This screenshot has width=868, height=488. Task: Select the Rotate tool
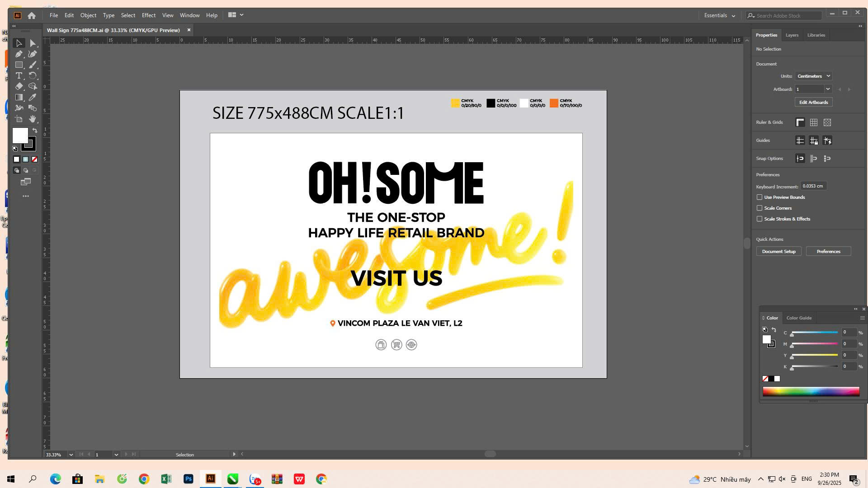(33, 76)
